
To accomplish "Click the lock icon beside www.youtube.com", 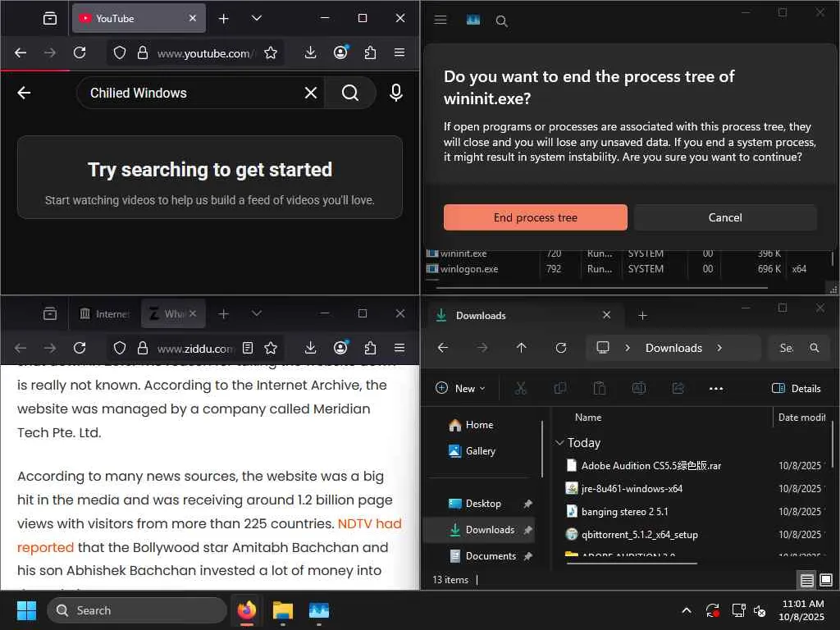I will (143, 52).
